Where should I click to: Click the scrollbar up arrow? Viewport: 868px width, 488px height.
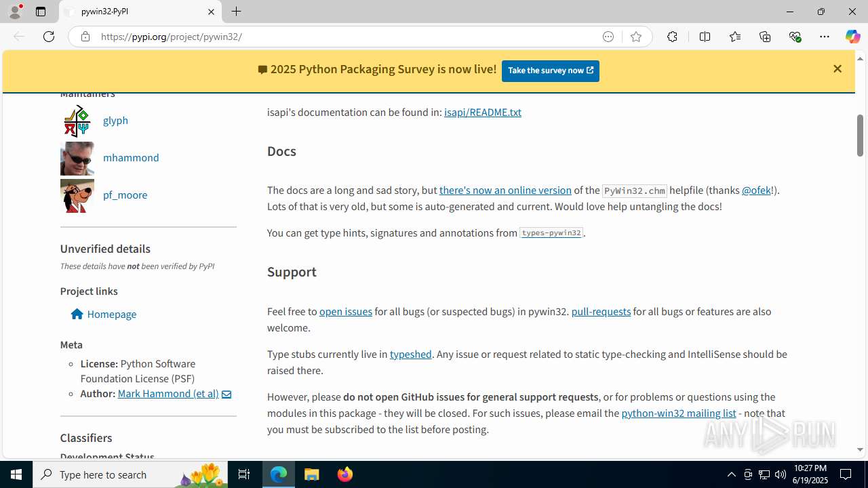click(860, 58)
